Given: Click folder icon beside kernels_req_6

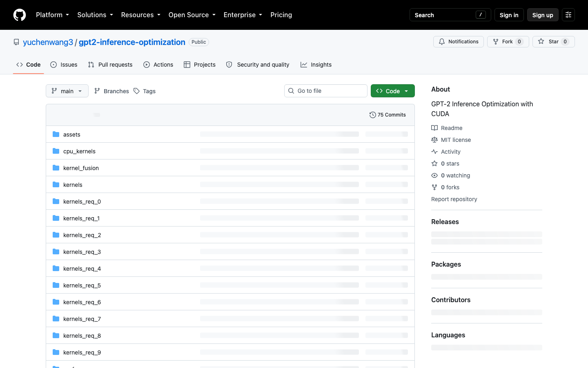Looking at the screenshot, I should point(56,302).
